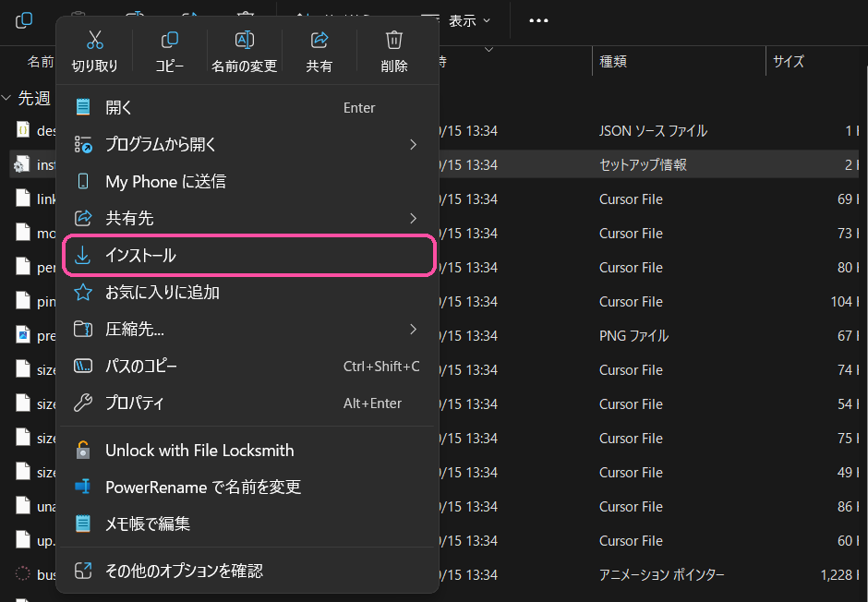Click the PNG ファイル type cell
The width and height of the screenshot is (868, 602).
click(x=633, y=336)
